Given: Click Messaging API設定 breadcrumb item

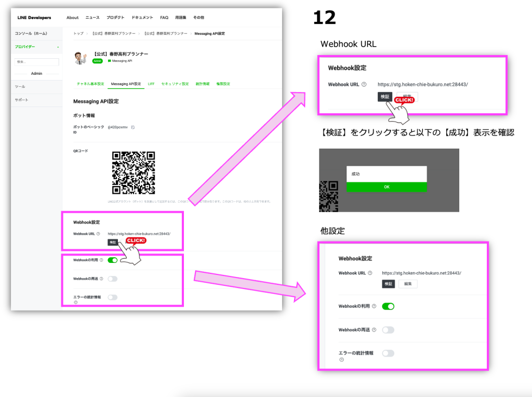Looking at the screenshot, I should (209, 34).
